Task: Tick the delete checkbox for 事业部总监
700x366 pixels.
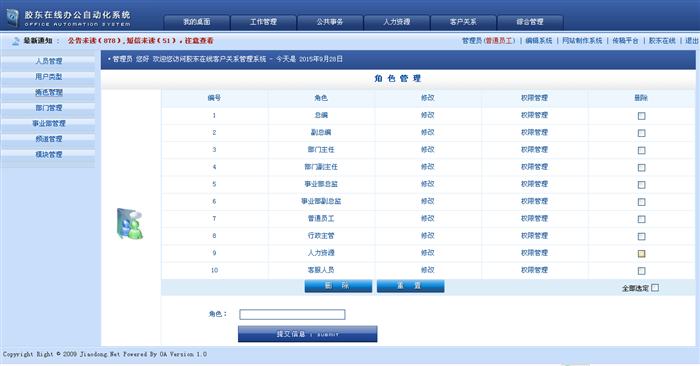Action: (642, 185)
